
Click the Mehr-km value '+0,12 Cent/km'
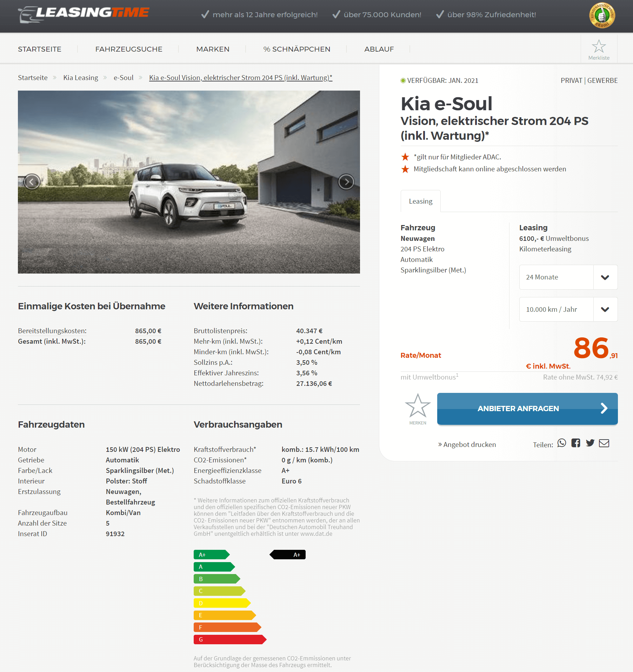[x=319, y=341]
